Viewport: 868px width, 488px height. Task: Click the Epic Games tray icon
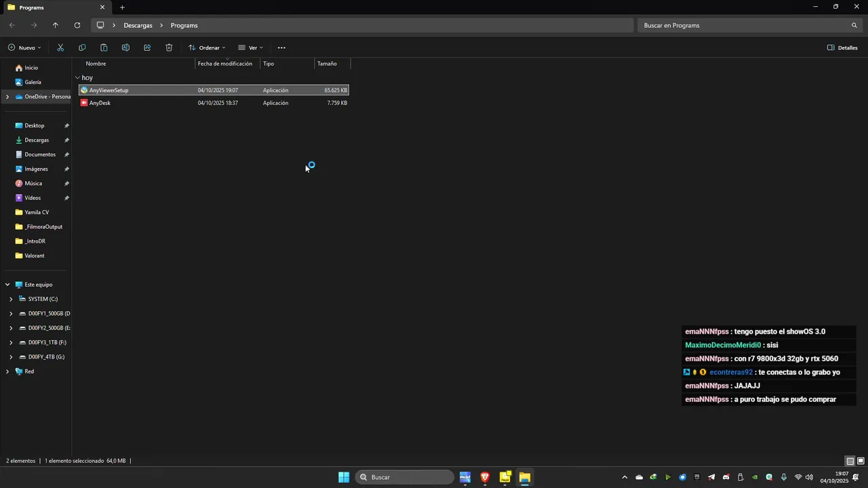pos(697,477)
